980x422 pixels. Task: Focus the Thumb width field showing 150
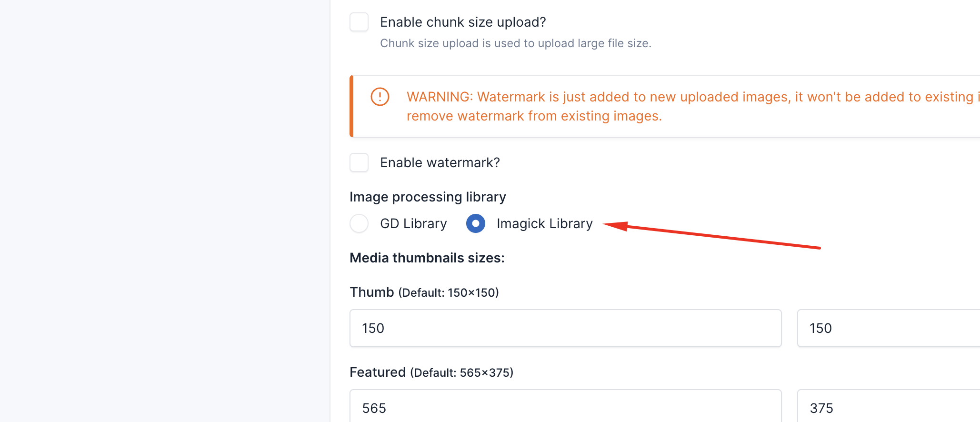pos(566,328)
